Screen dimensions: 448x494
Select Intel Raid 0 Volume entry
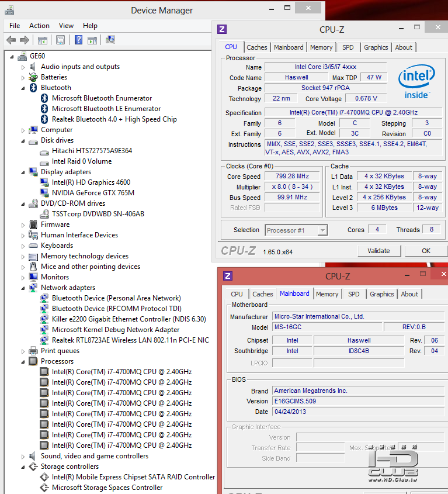82,161
